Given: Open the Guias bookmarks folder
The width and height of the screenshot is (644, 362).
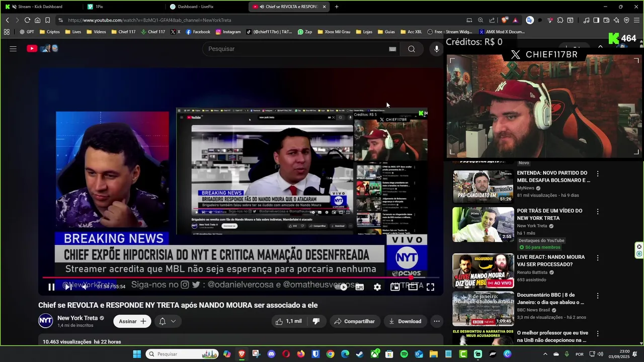Looking at the screenshot, I should point(386,32).
